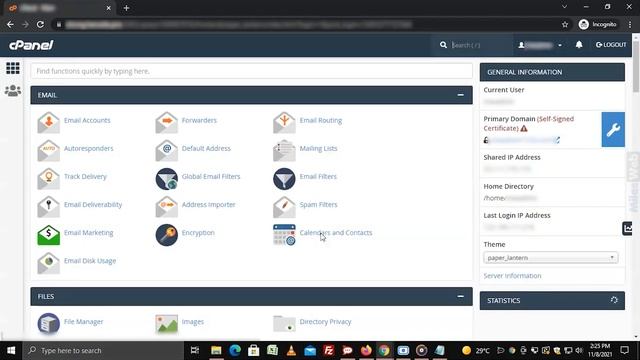This screenshot has height=360, width=640.
Task: Open the Theme paper_lantern dropdown
Action: tap(551, 258)
